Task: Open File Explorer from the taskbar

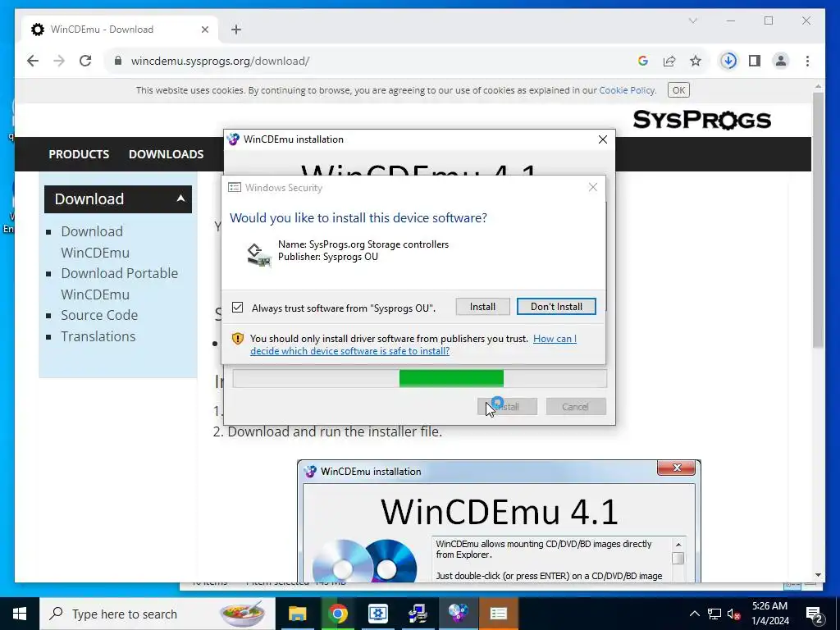Action: pos(297,614)
